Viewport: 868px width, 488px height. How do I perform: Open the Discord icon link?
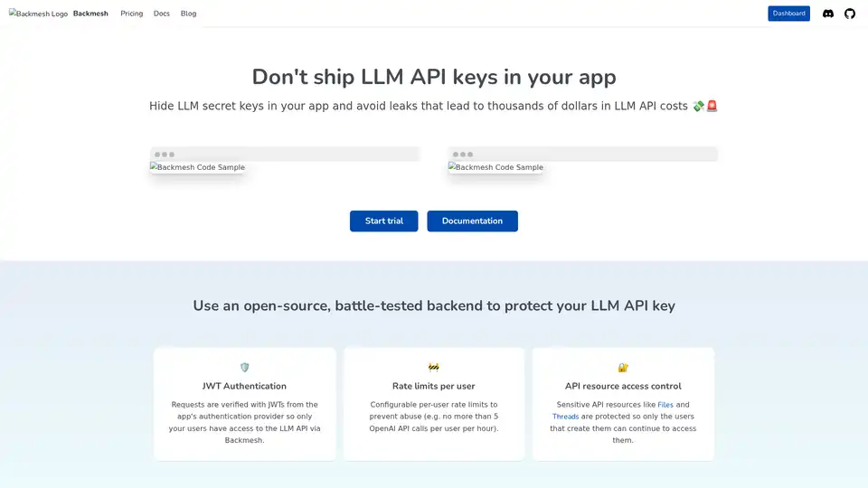coord(827,14)
